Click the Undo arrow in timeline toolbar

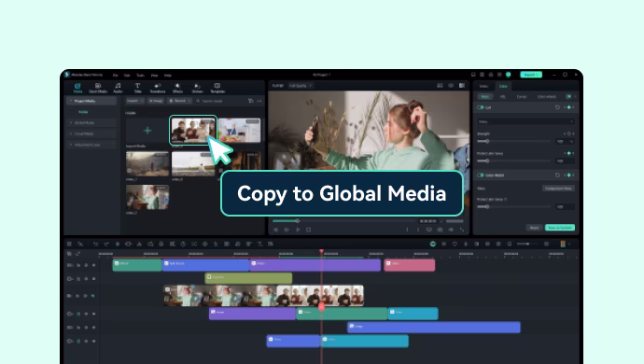pos(95,244)
